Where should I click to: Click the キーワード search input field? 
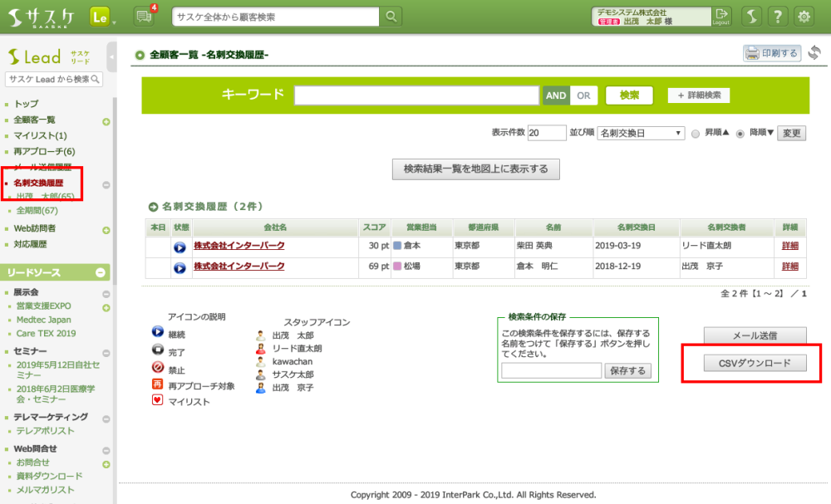[415, 95]
